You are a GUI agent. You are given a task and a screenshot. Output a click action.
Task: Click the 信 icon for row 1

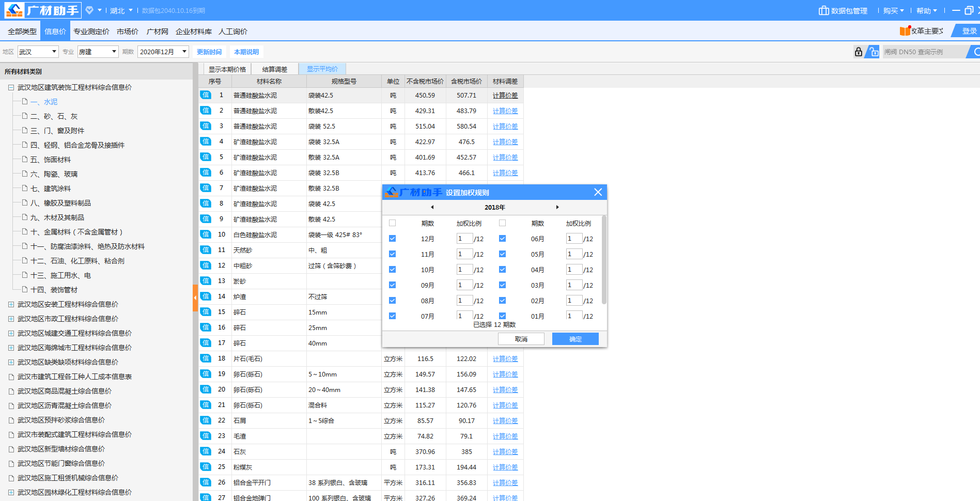click(206, 95)
